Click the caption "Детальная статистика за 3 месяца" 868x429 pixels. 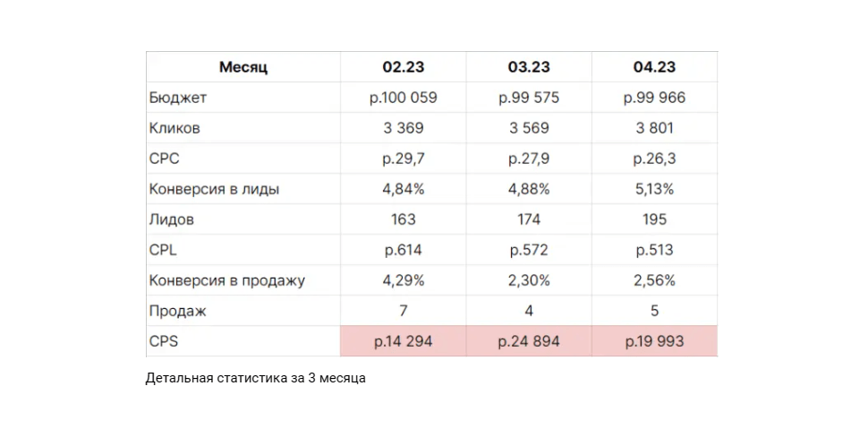point(256,378)
